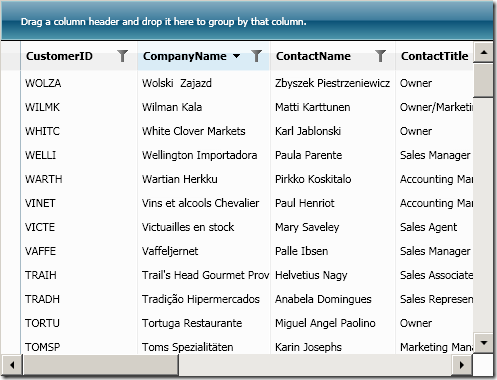The height and width of the screenshot is (380, 497).
Task: Select the WARTH customer ID cell
Action: (x=79, y=179)
